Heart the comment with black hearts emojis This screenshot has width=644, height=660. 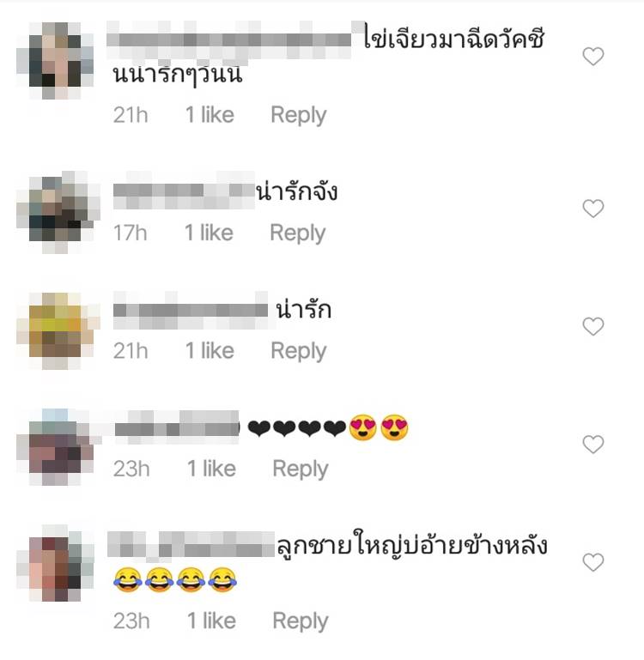[x=593, y=444]
